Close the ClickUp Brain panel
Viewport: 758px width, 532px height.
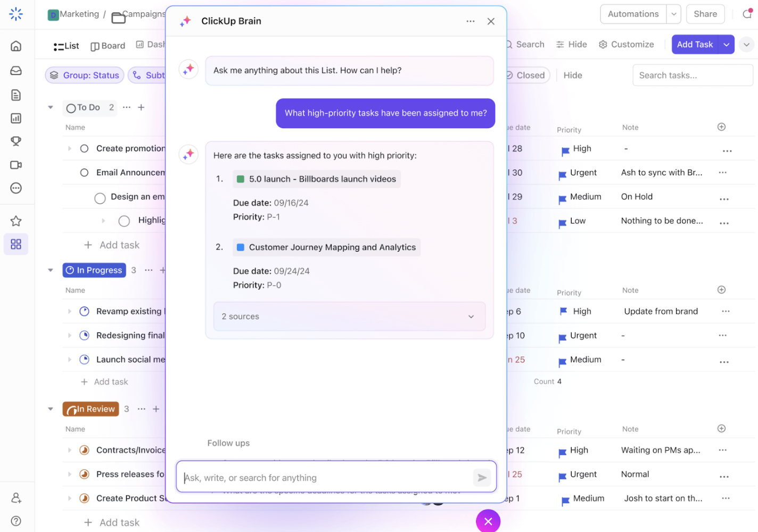[491, 21]
